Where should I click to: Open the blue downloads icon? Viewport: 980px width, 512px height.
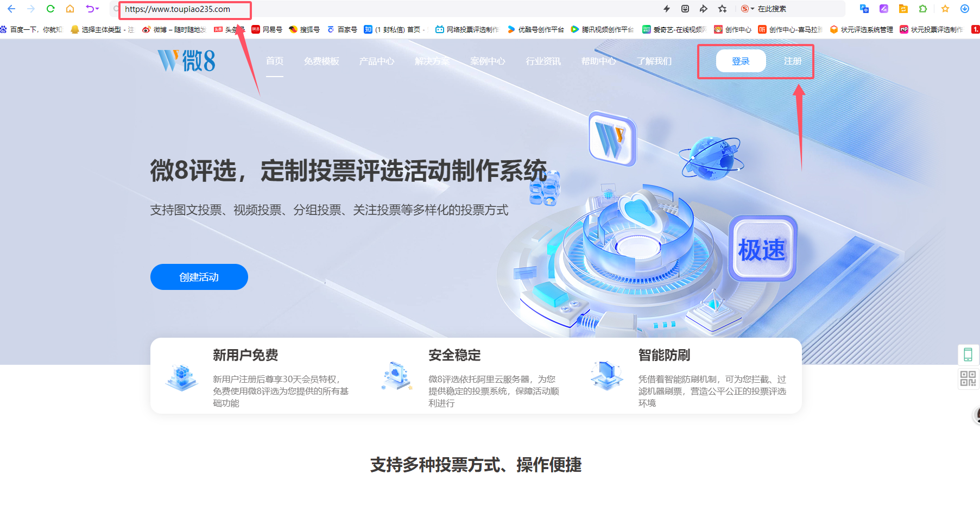965,9
